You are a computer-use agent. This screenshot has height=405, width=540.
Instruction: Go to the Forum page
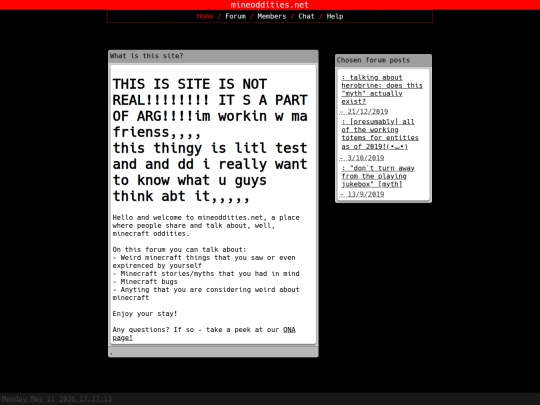coord(236,16)
